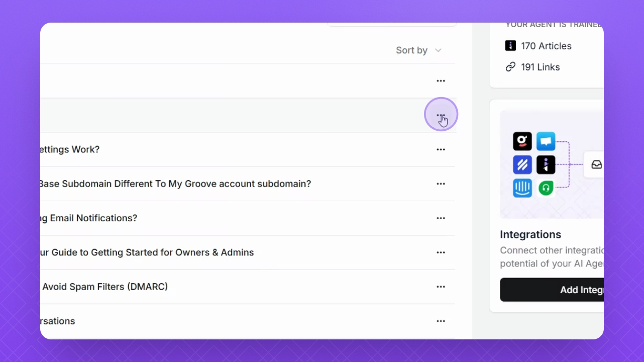Open three-dot menu for 'ettings Work?' article
The image size is (644, 362).
pos(441,149)
